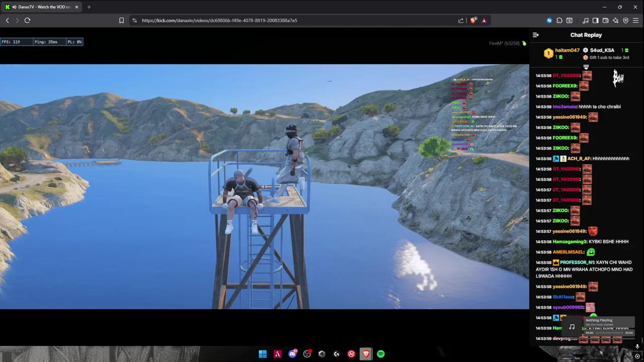Open the OBS Studio taskbar icon
The height and width of the screenshot is (362, 644).
click(307, 354)
